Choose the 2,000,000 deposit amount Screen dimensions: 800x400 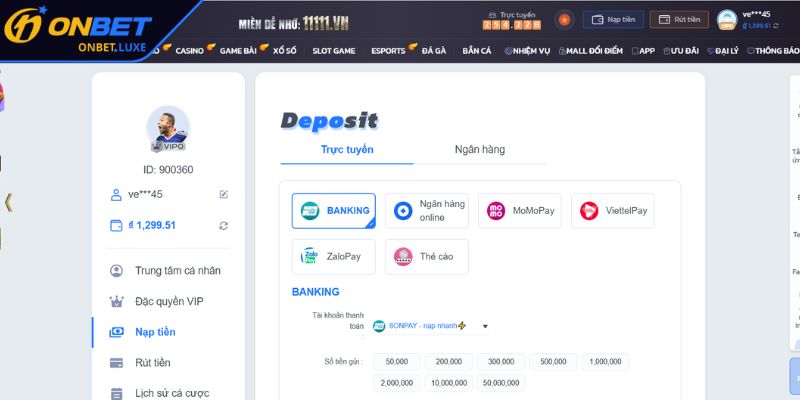(x=397, y=383)
